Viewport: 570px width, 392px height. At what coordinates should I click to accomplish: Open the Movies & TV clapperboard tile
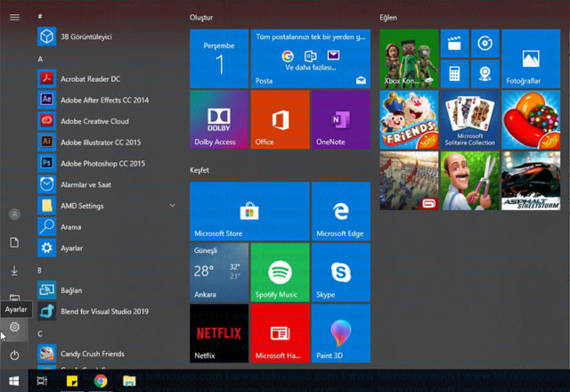(x=454, y=44)
